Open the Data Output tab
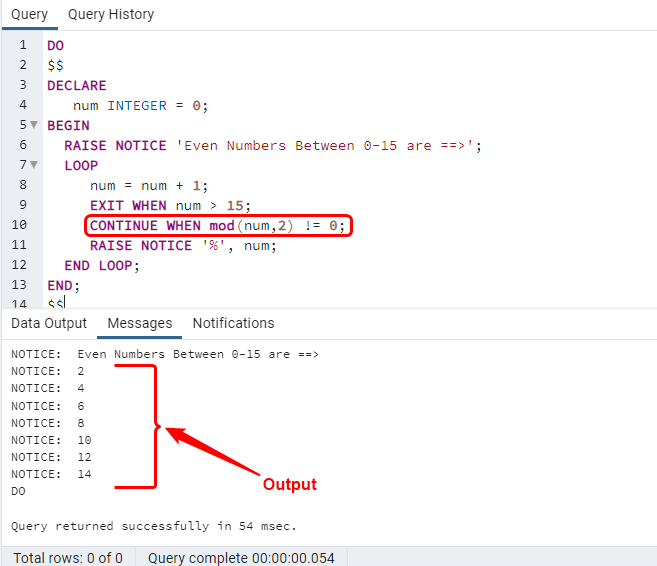This screenshot has width=657, height=566. coord(49,323)
